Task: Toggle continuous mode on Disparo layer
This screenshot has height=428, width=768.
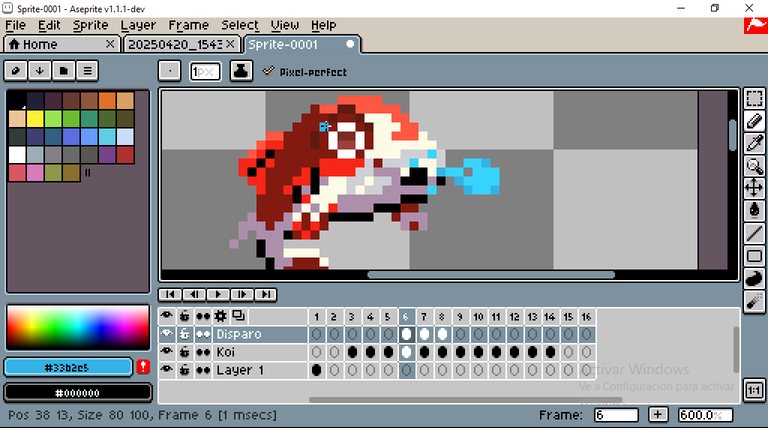Action: 203,334
